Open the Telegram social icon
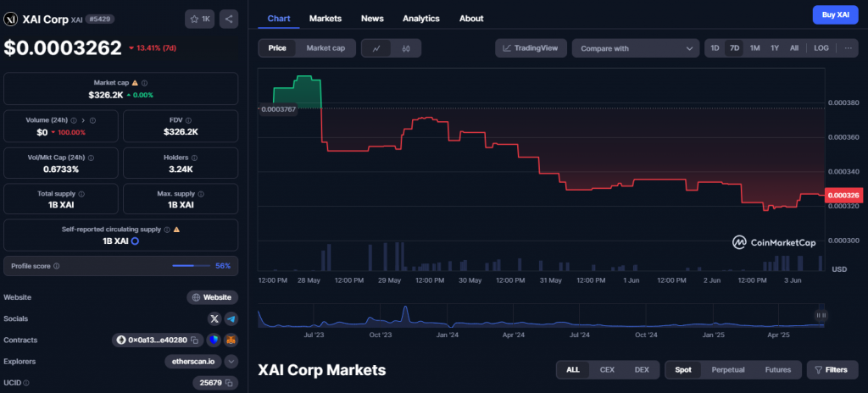Viewport: 868px width, 393px height. [231, 318]
